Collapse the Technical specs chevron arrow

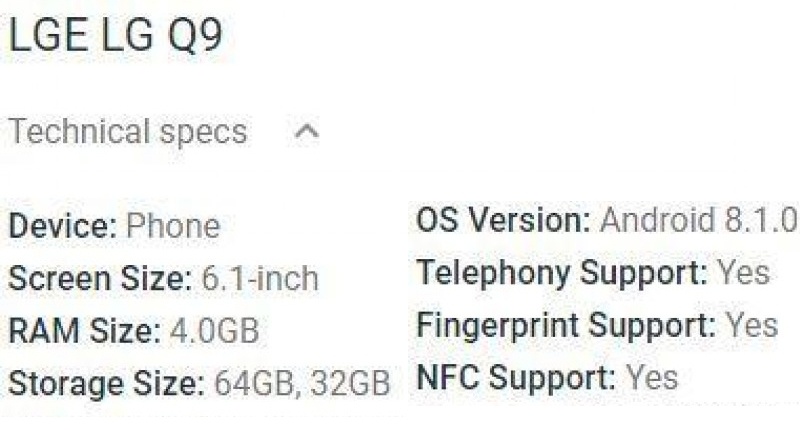(309, 132)
